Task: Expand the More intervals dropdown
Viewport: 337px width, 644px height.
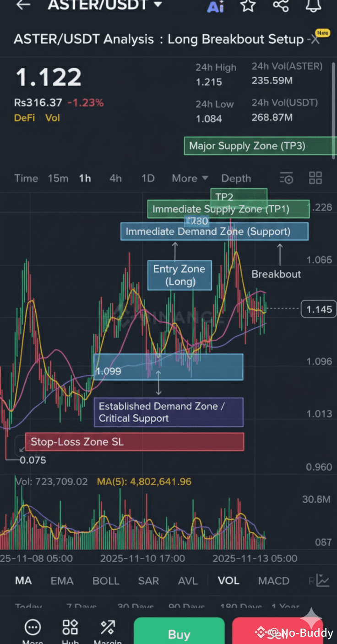Action: click(x=190, y=178)
